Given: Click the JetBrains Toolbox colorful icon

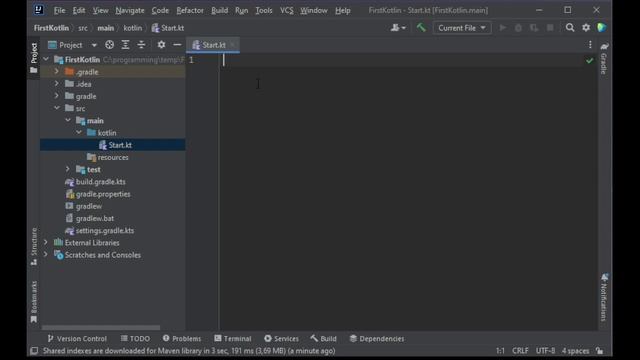Looking at the screenshot, I should point(602,28).
